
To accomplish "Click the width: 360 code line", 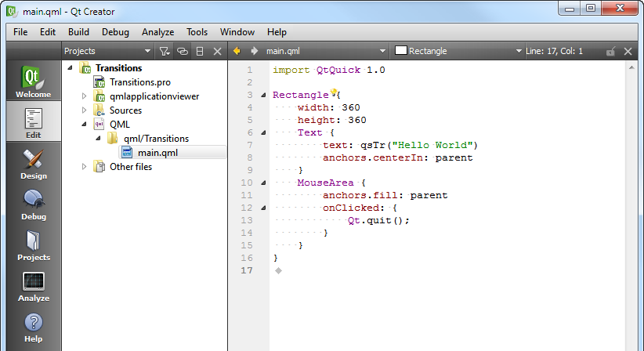I will pos(328,107).
